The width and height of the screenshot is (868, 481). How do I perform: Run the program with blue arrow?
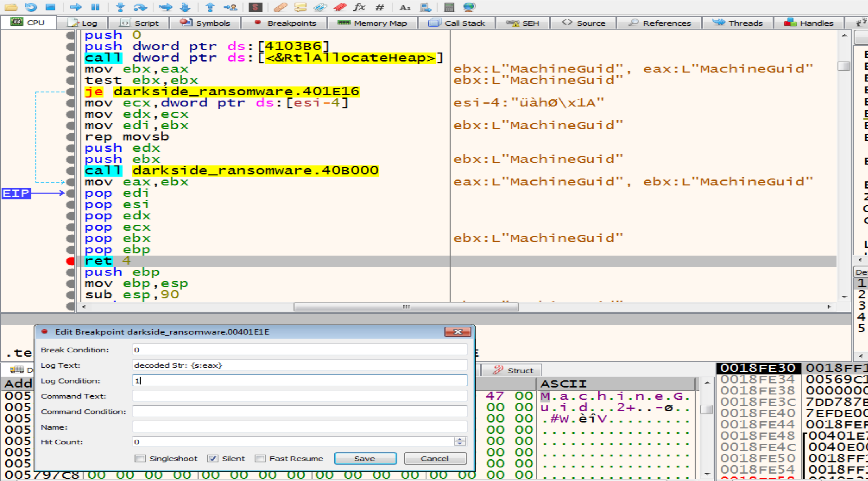point(76,7)
